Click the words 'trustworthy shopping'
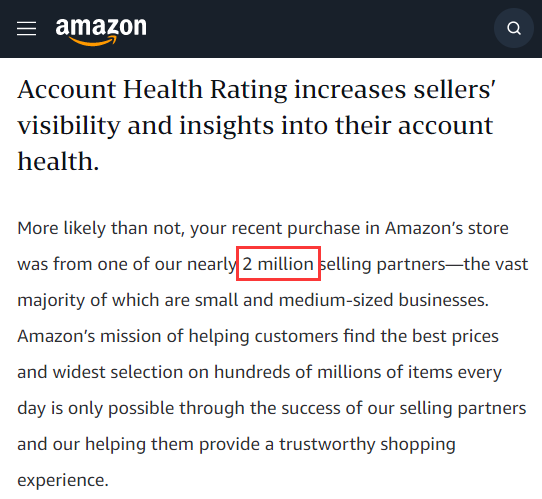 click(x=367, y=445)
